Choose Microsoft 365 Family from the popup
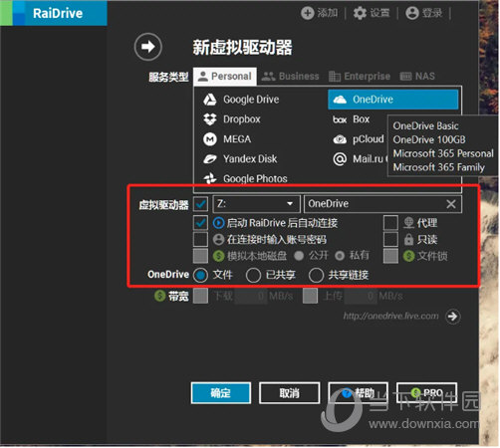Image resolution: width=500 pixels, height=448 pixels. point(439,167)
